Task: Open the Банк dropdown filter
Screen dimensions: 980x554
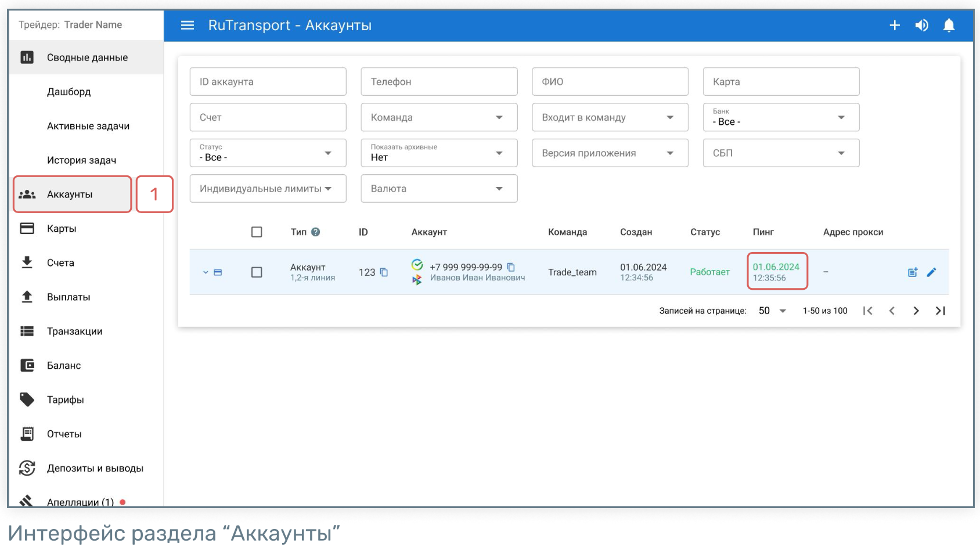Action: (780, 117)
